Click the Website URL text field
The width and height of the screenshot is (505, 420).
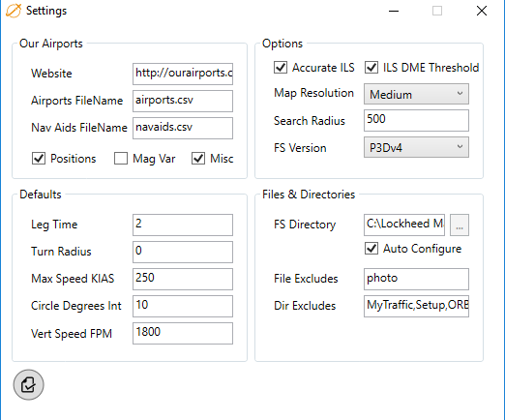[x=183, y=74]
